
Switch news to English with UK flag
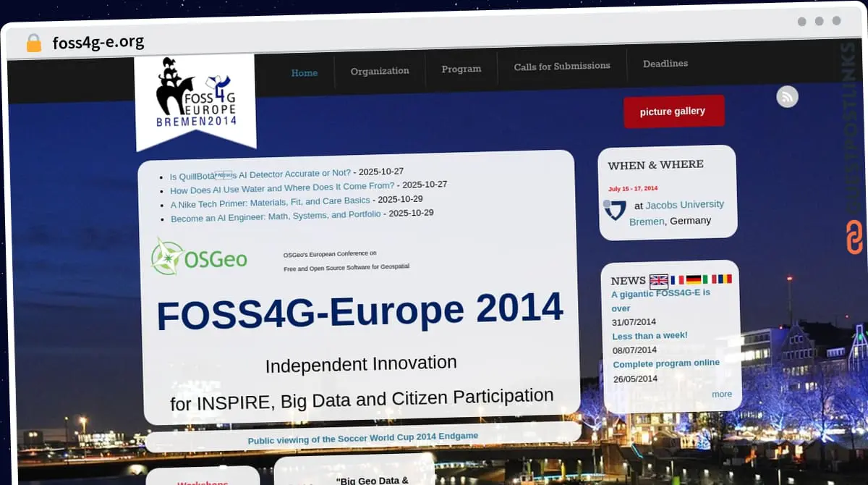[658, 280]
